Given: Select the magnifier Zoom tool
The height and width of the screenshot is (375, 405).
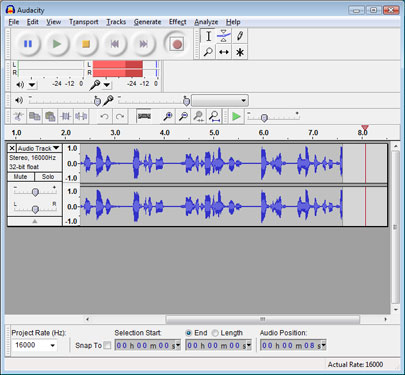Looking at the screenshot, I should click(x=208, y=52).
